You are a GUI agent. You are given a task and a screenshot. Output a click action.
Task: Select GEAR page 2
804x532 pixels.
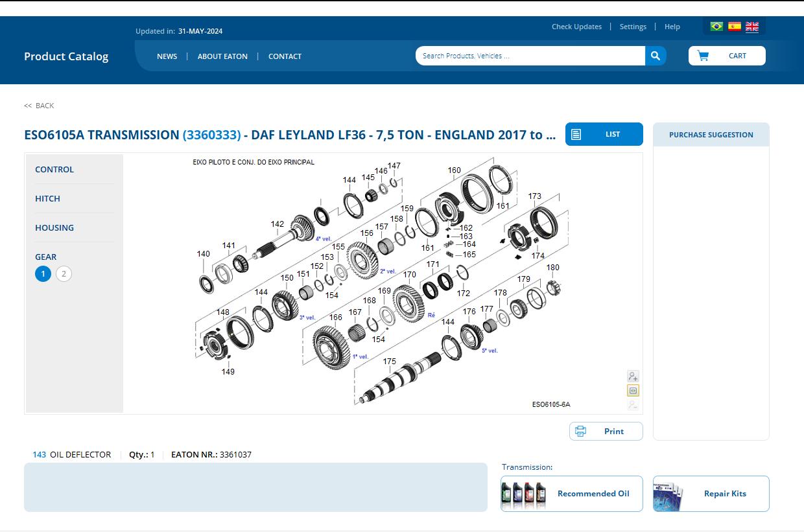click(64, 273)
